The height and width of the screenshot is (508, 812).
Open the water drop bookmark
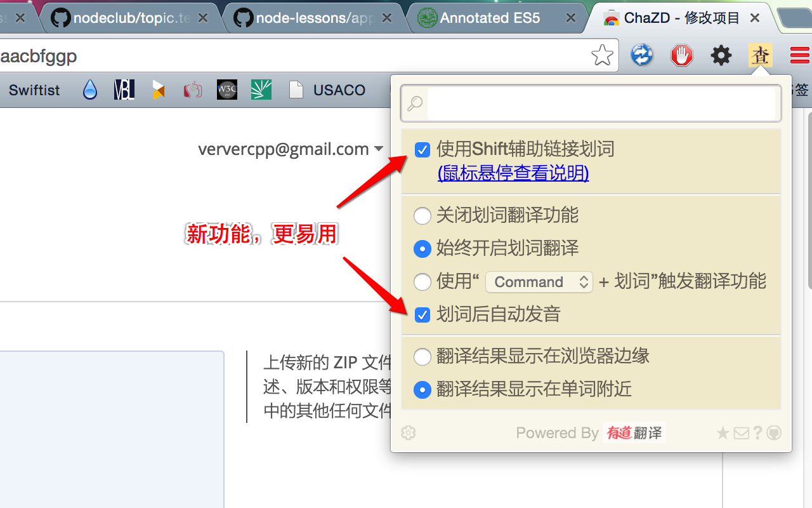(90, 90)
